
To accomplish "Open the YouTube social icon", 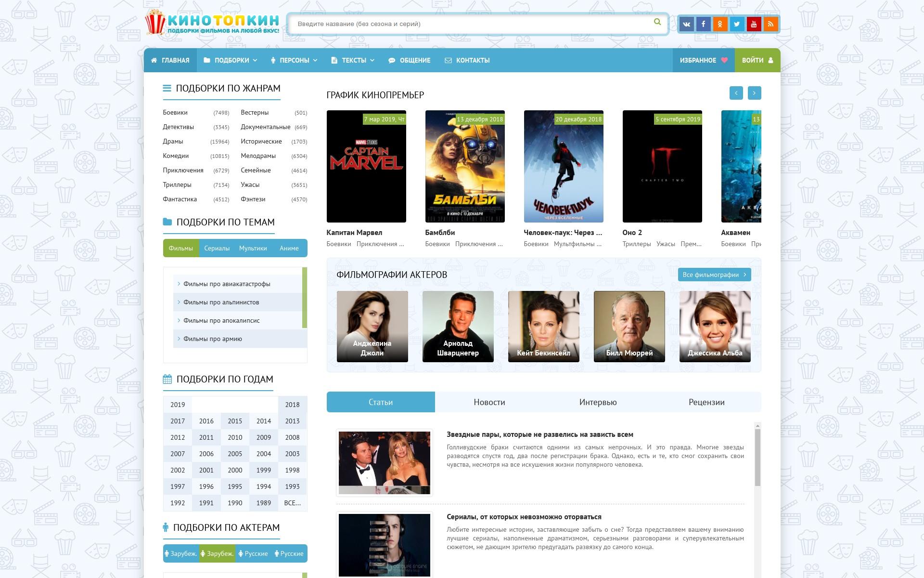I will 754,24.
